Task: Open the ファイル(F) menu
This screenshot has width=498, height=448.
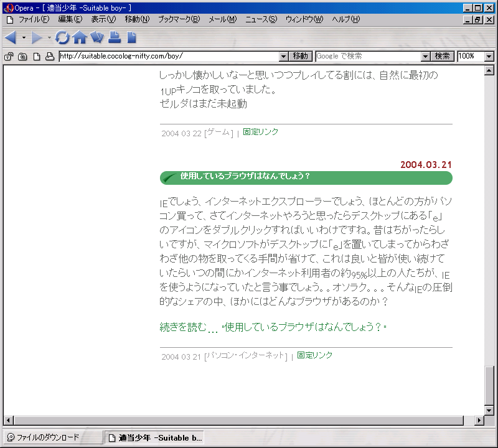Action: point(34,19)
